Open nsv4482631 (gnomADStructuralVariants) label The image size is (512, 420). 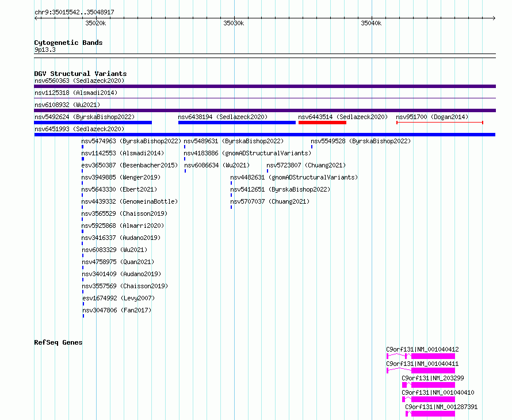294,177
